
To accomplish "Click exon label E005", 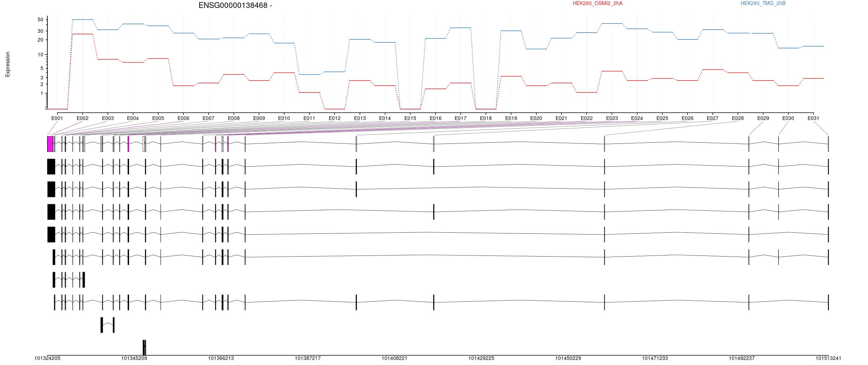I will [158, 118].
